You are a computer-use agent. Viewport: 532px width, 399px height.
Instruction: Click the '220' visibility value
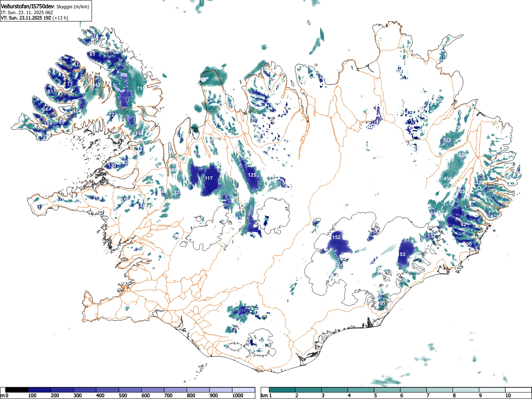pyautogui.click(x=177, y=192)
